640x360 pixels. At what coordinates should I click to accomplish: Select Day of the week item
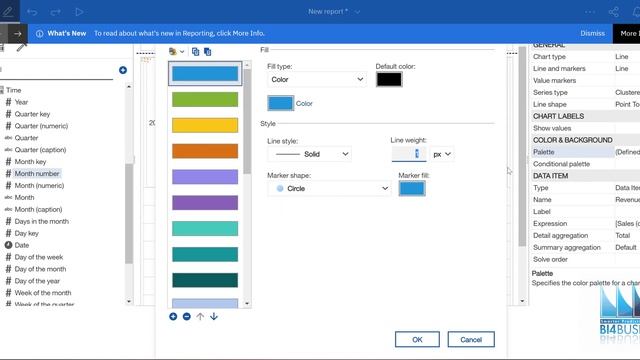pyautogui.click(x=39, y=257)
